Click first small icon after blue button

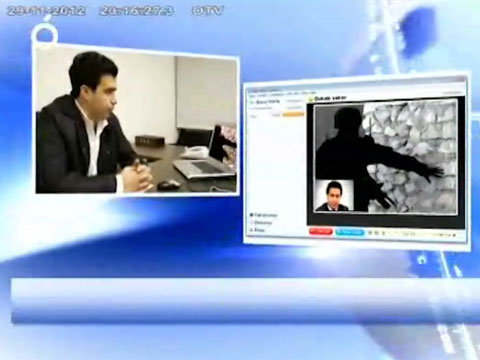(370, 233)
